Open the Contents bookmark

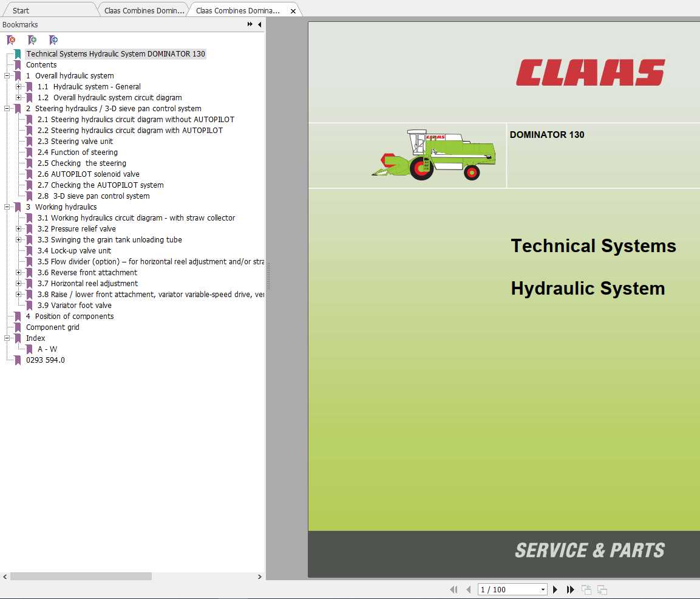tap(41, 64)
